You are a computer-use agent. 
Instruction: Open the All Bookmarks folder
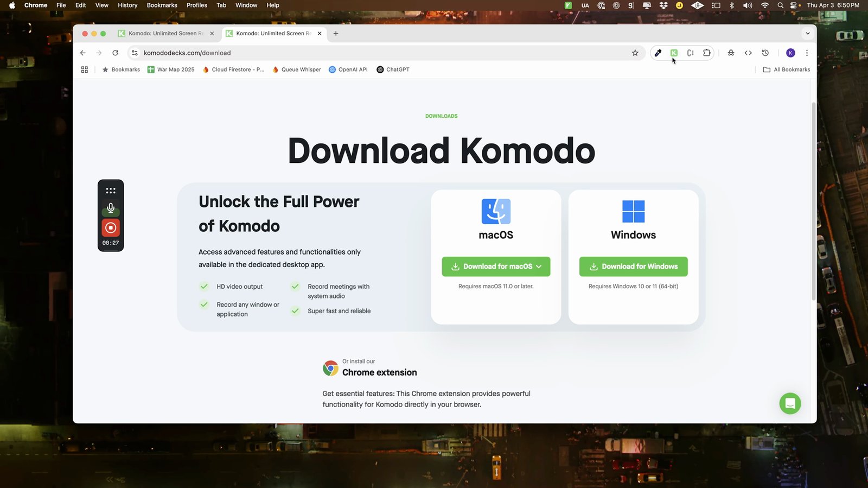pos(786,69)
